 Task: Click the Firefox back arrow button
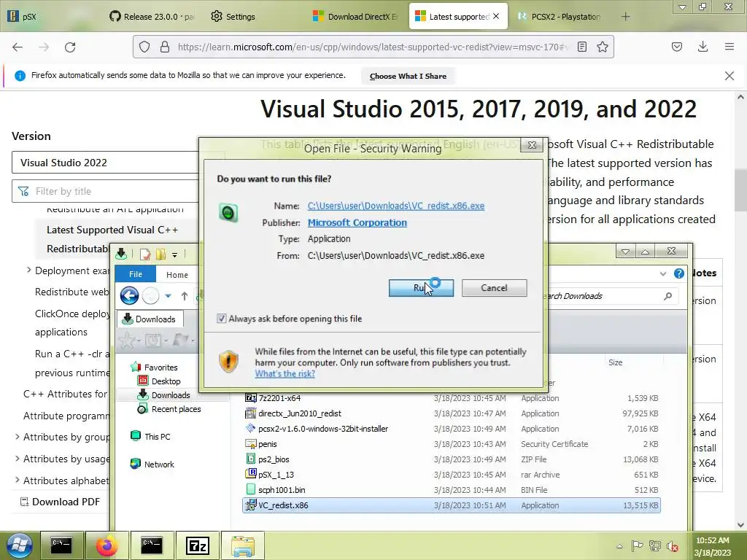(18, 47)
